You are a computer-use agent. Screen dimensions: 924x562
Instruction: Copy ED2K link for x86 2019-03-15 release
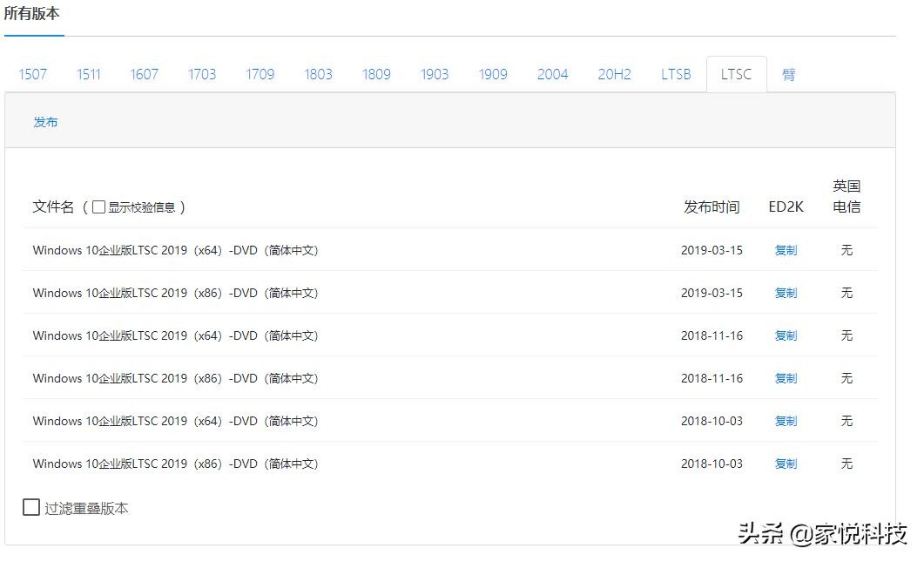(786, 293)
